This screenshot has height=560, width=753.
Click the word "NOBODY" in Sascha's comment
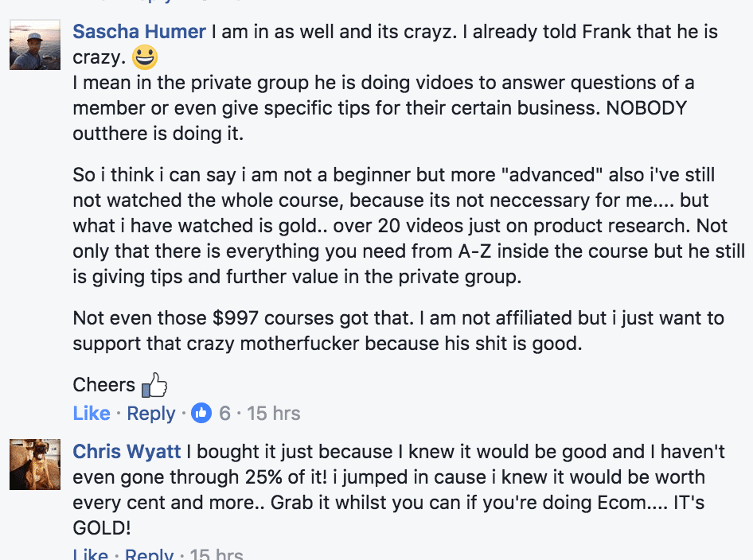click(646, 108)
